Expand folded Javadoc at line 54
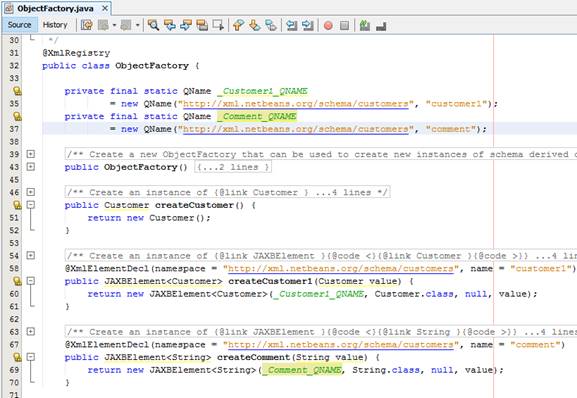 click(31, 255)
